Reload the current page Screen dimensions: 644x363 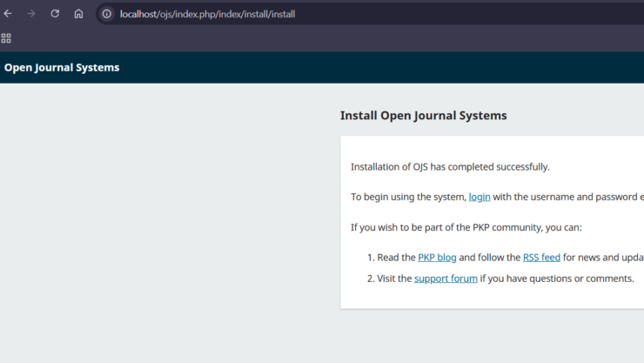[x=55, y=14]
